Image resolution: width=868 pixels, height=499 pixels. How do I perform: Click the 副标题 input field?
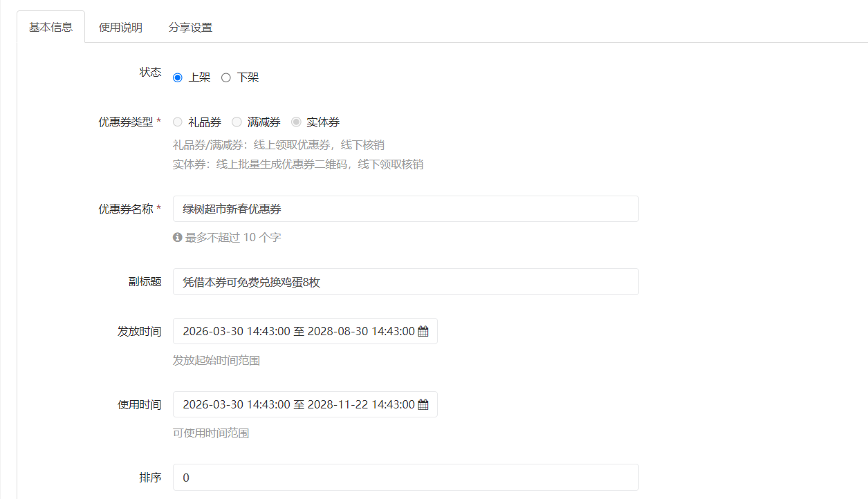405,282
